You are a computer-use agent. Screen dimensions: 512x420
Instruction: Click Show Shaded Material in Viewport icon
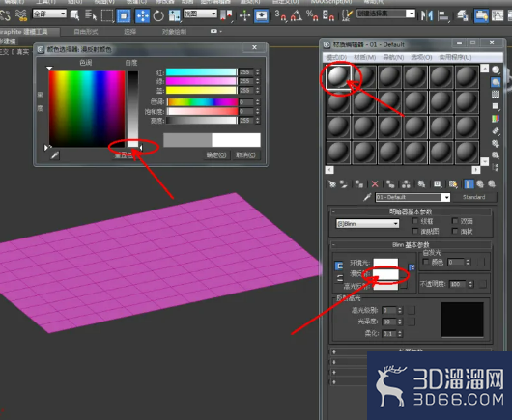pos(453,184)
